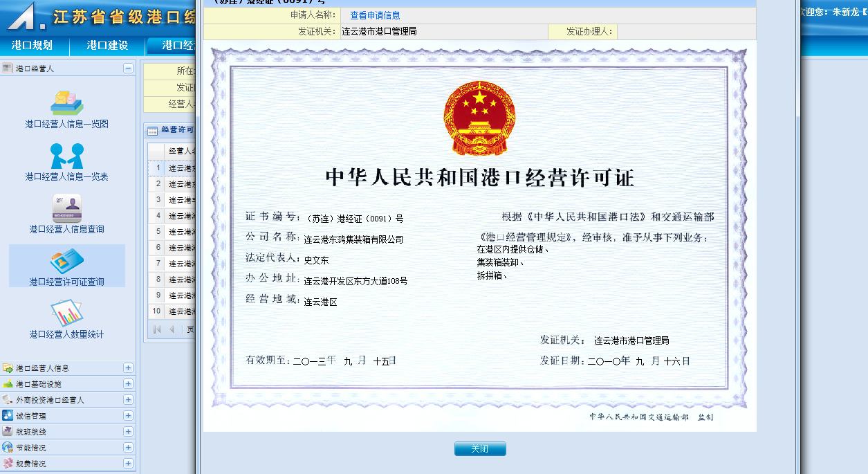Open the 查看申请信息 link
The image size is (868, 474).
[x=375, y=15]
